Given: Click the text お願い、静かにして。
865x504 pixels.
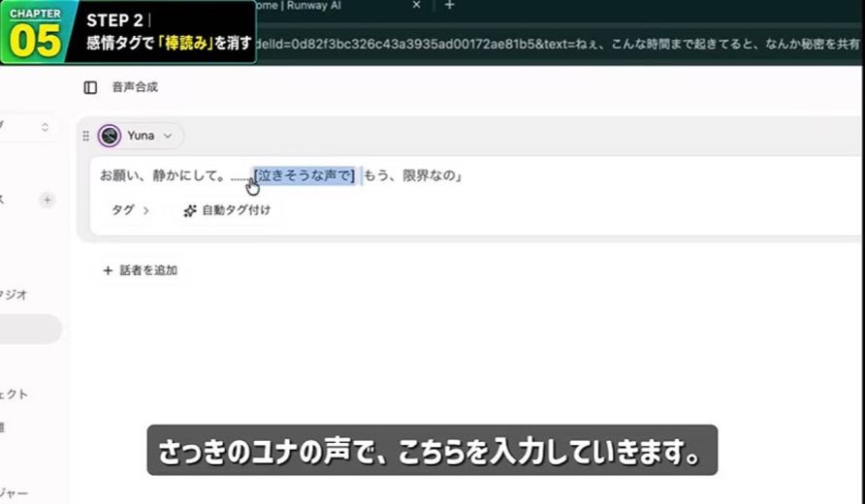Looking at the screenshot, I should click(163, 175).
